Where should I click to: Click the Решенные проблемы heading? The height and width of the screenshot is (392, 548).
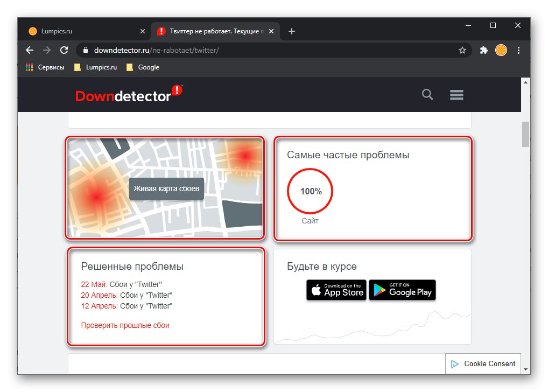click(132, 267)
